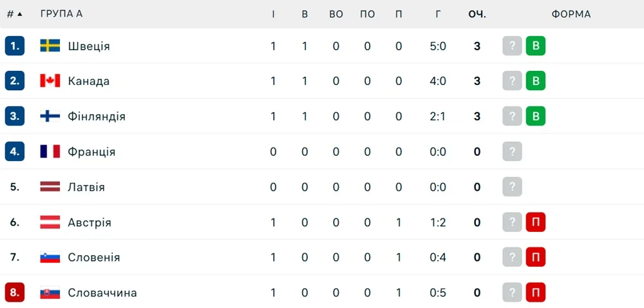
Task: Click the Slovenia flag icon
Action: coord(50,257)
